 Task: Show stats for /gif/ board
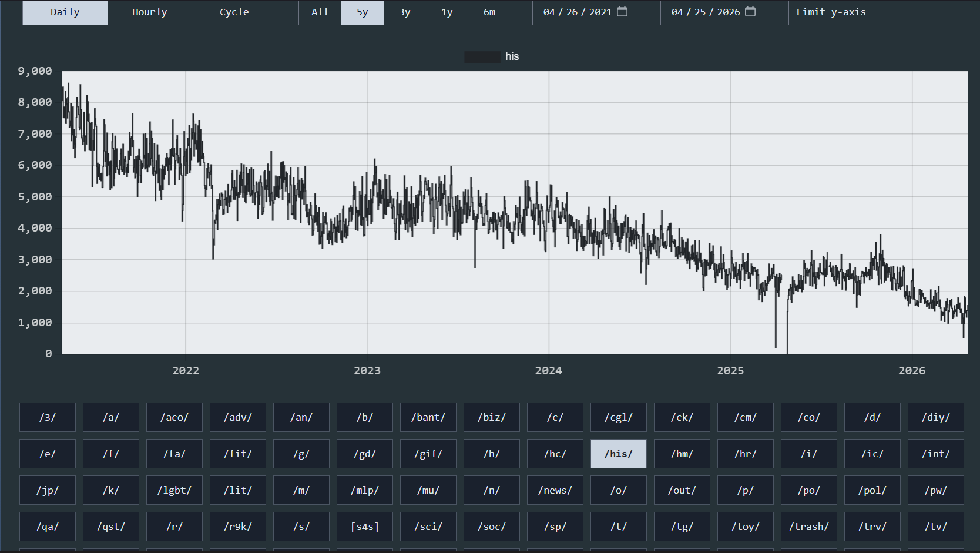point(428,454)
